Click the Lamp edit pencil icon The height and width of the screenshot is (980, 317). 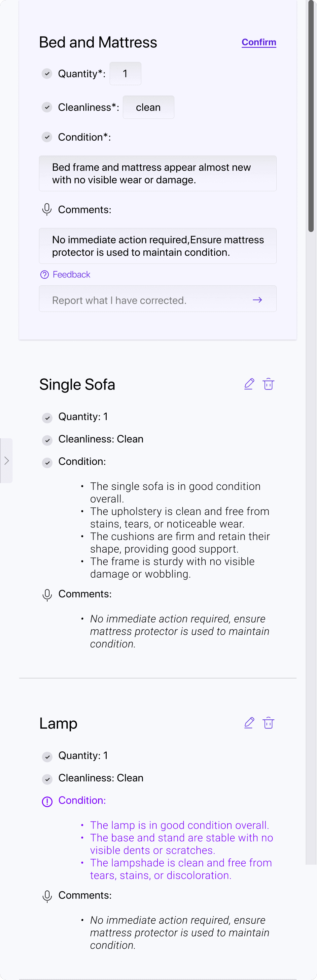pos(249,722)
